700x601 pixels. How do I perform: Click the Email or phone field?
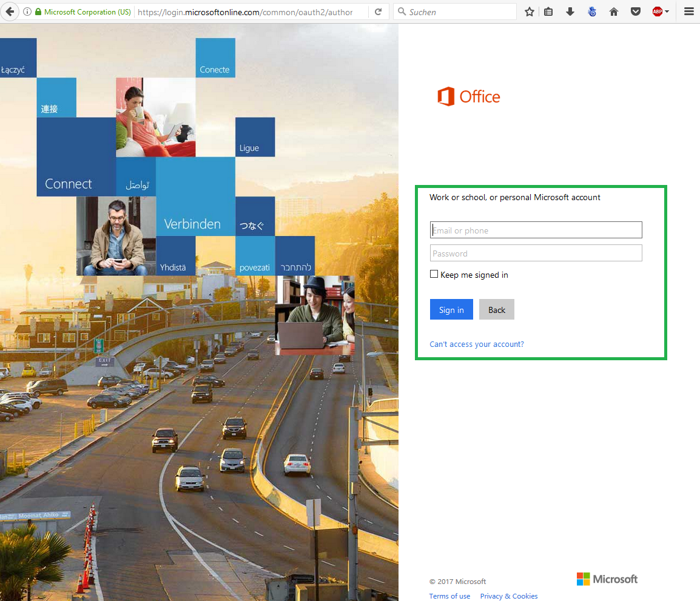pos(536,230)
